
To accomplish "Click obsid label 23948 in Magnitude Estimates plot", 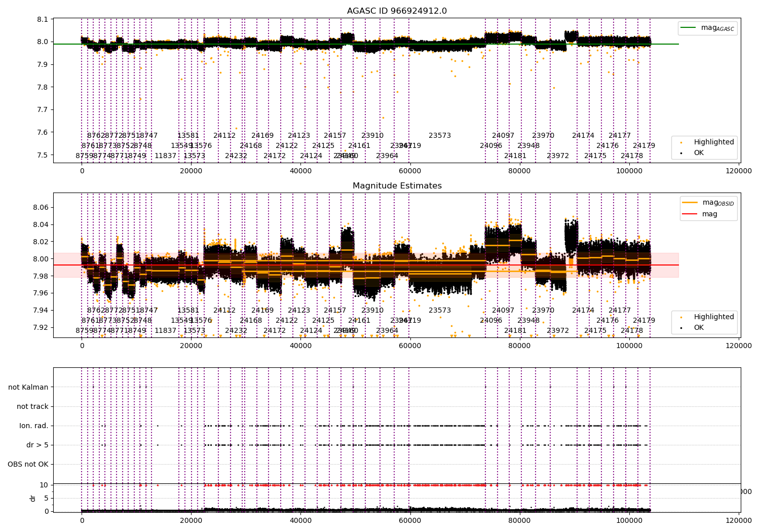I will [528, 321].
